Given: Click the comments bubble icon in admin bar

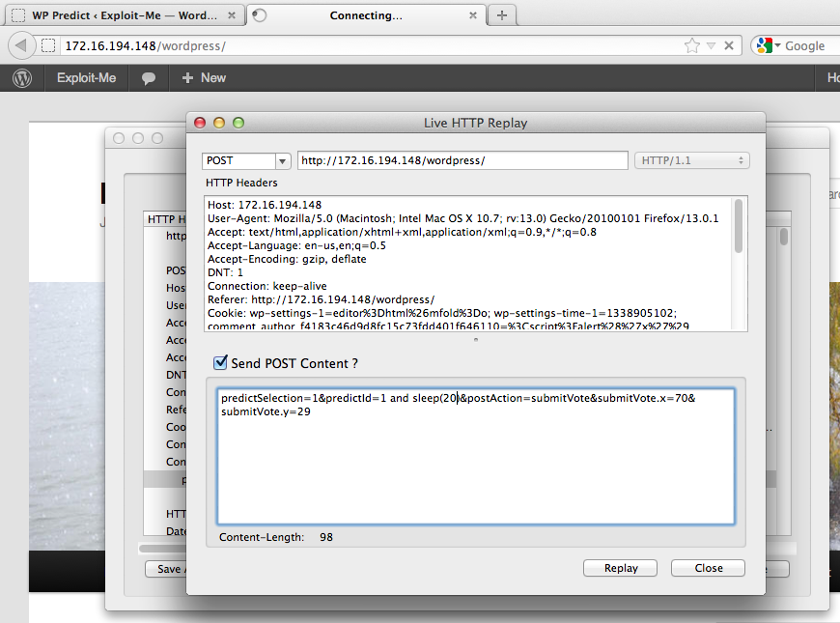Looking at the screenshot, I should (x=149, y=78).
